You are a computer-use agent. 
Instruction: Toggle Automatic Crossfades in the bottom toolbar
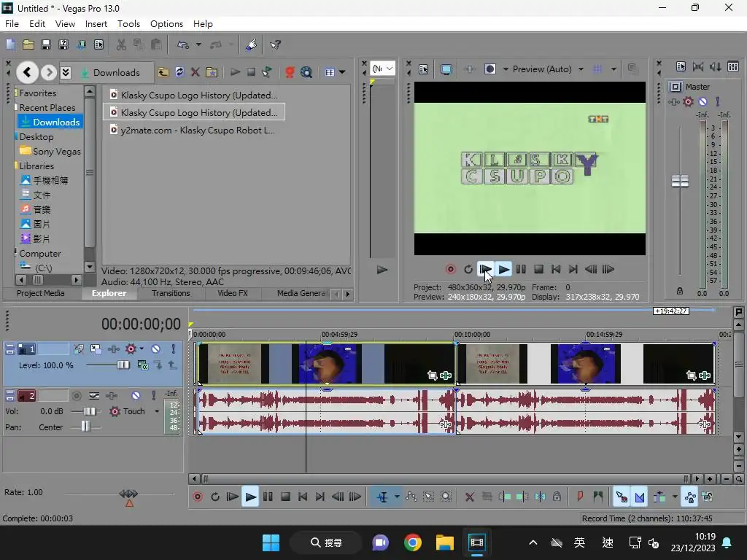click(x=639, y=497)
